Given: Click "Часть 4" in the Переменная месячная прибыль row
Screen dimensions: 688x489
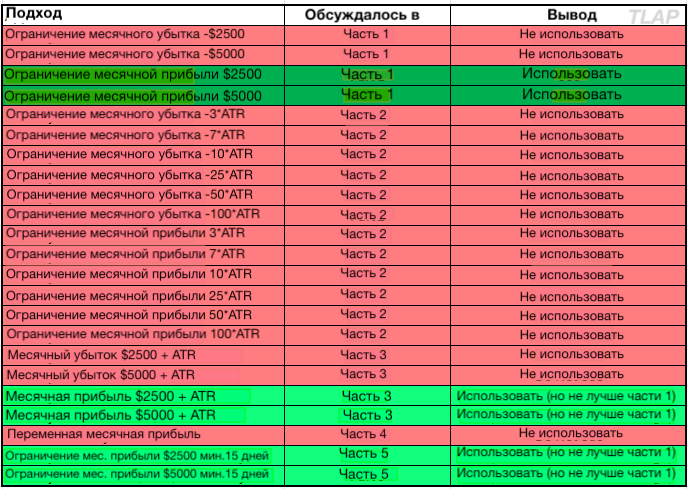Looking at the screenshot, I should pos(363,434).
